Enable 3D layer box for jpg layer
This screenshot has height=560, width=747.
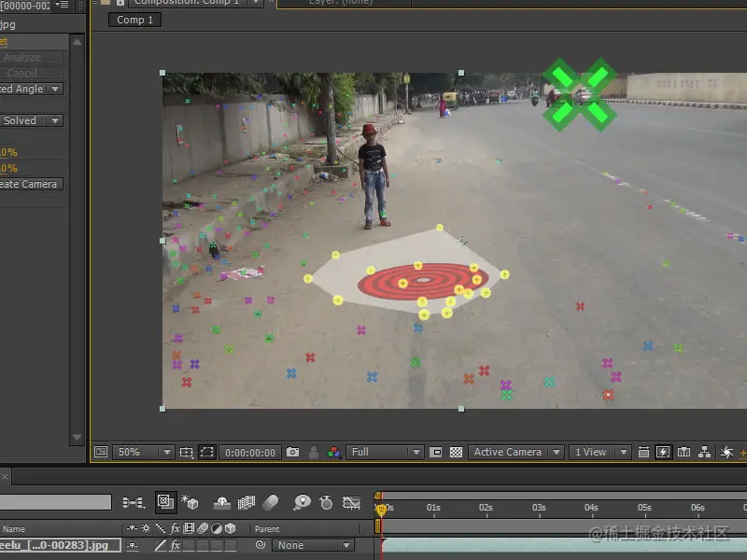pyautogui.click(x=230, y=545)
